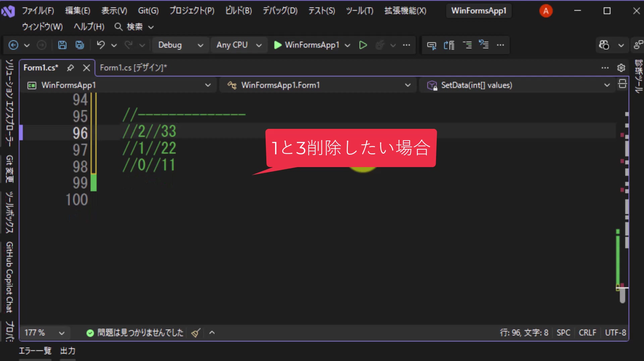Start debugging WinFormsApp1 with green play
This screenshot has height=361, width=644.
pos(278,45)
